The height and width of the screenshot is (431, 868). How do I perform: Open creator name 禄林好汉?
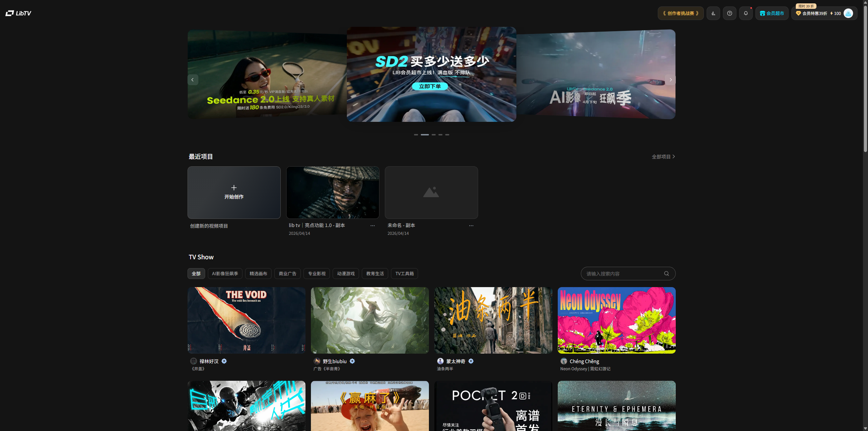(209, 361)
